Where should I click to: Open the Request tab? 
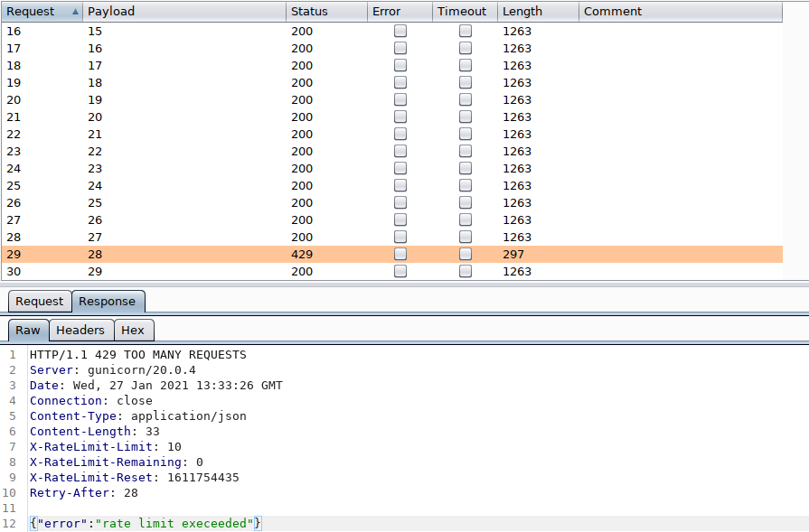tap(39, 302)
